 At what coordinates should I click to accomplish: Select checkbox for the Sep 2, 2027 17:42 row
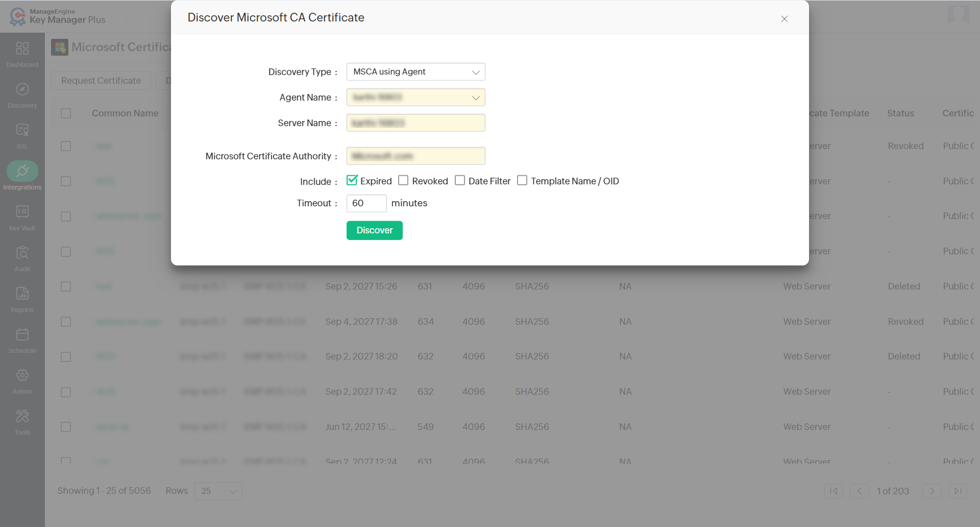pos(66,392)
